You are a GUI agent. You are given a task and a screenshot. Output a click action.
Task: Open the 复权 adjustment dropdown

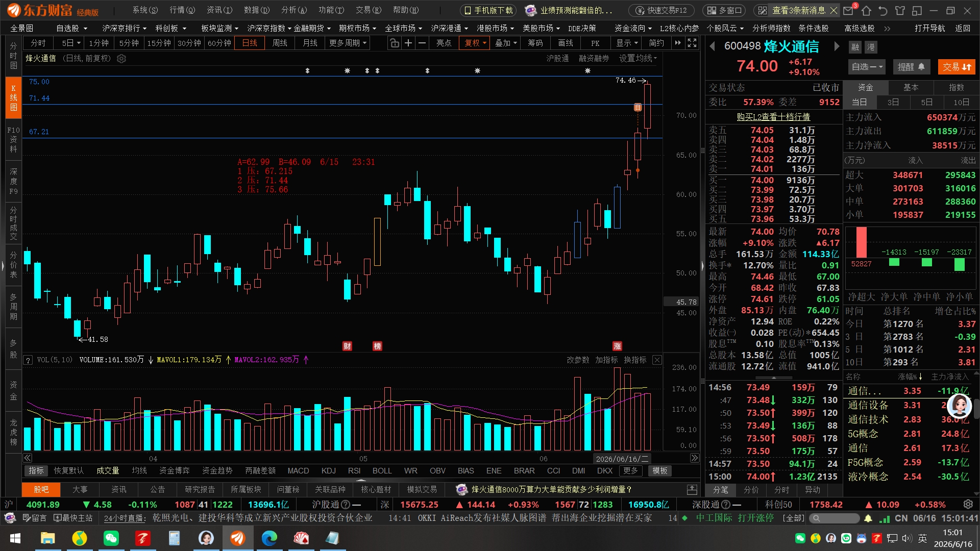click(x=475, y=43)
